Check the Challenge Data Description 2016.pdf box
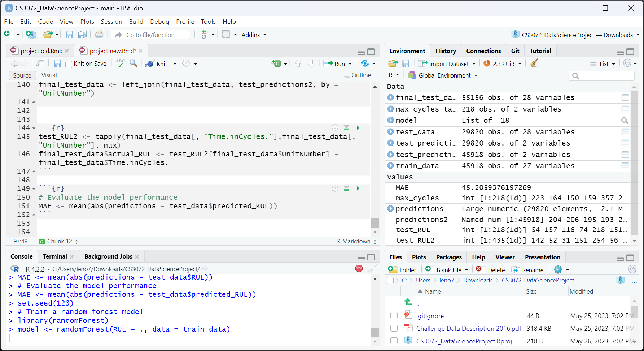This screenshot has height=351, width=644. click(x=394, y=328)
